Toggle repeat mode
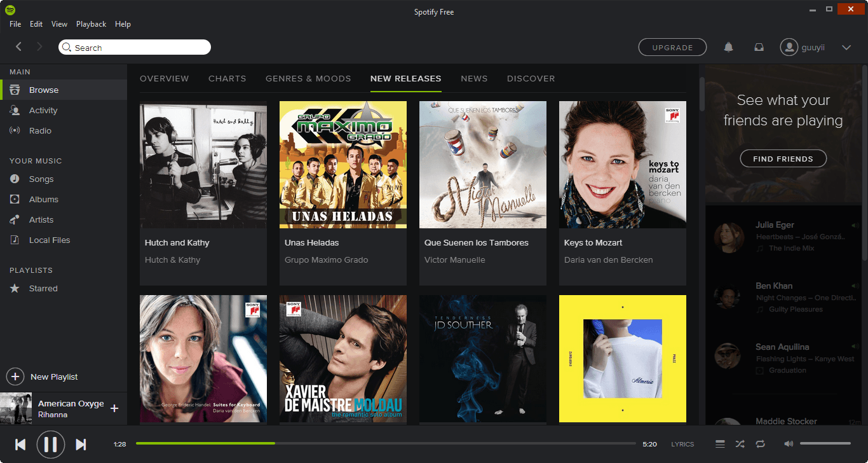868x463 pixels. coord(761,444)
